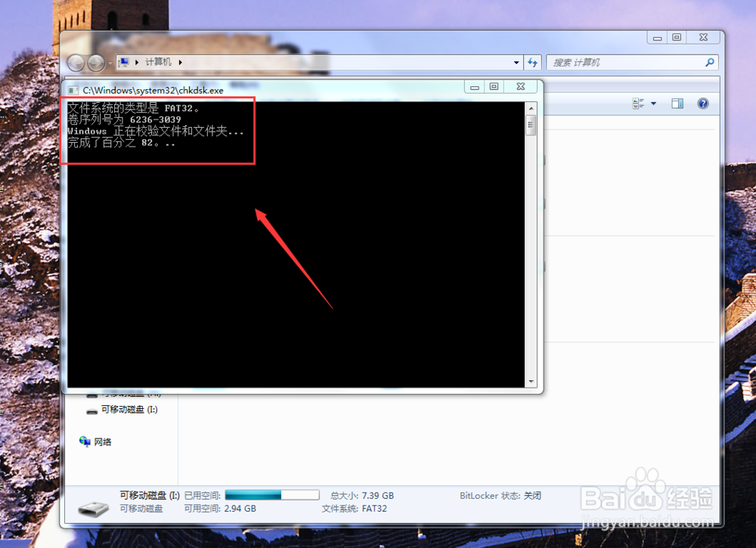Click the chkdsk.exe window title text
This screenshot has width=756, height=548.
[x=153, y=91]
